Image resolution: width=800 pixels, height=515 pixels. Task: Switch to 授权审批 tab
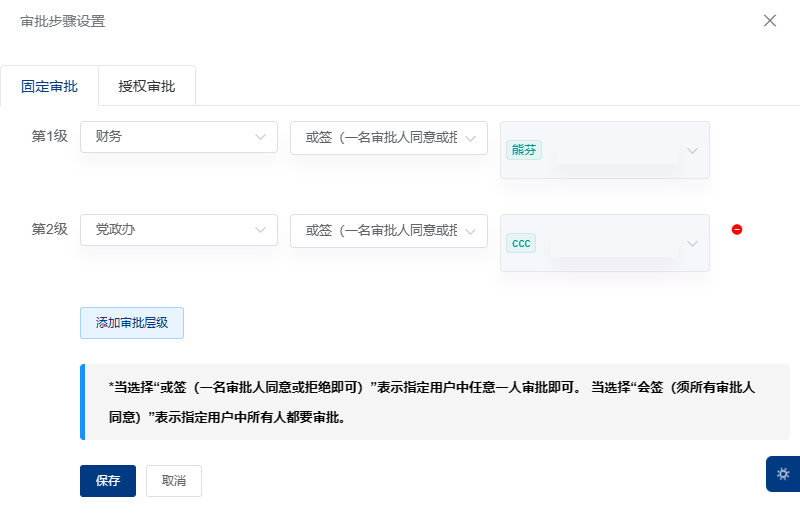(147, 86)
